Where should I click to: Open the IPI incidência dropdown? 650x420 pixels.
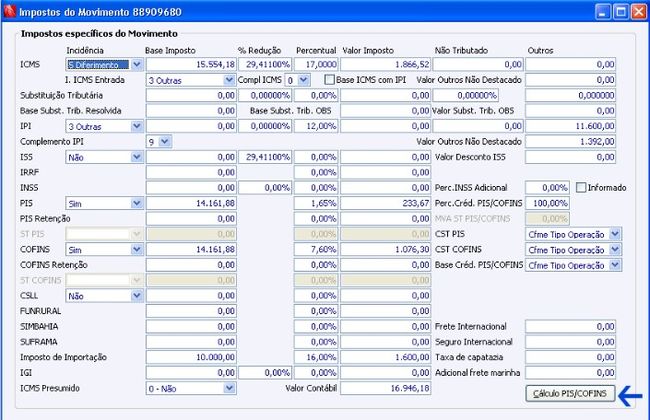pyautogui.click(x=137, y=126)
